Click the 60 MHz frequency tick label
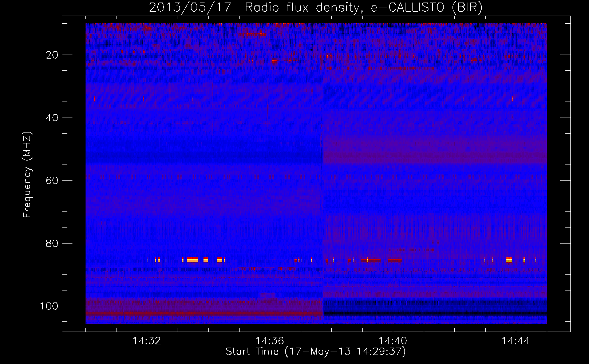Viewport: 589px width, 364px height. pyautogui.click(x=52, y=181)
